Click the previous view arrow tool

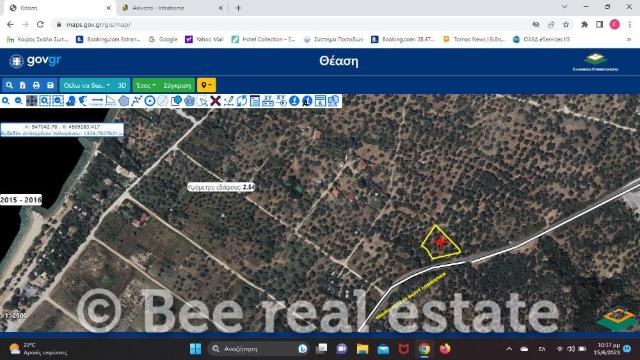tap(84, 101)
